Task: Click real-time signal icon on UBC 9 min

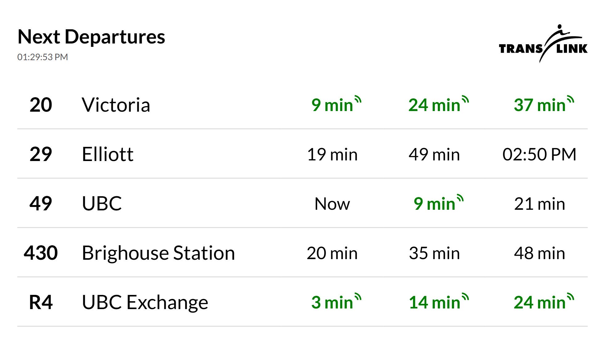Action: (x=460, y=198)
